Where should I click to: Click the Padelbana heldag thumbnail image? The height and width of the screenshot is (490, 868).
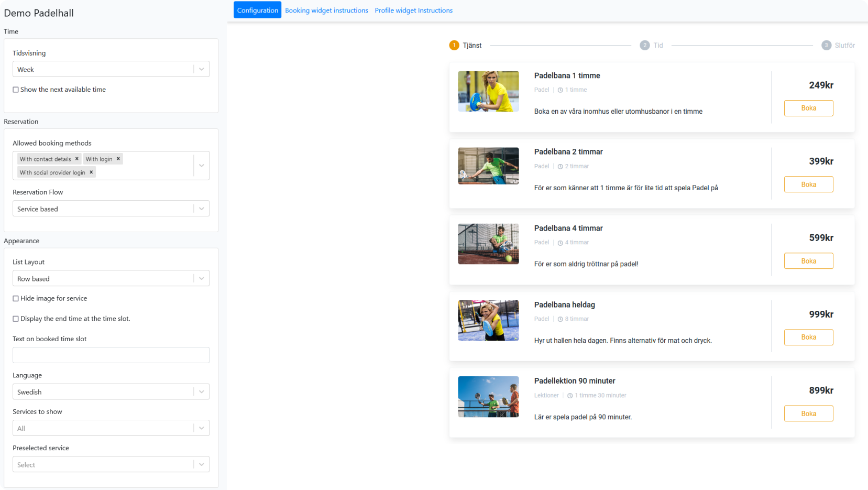pyautogui.click(x=488, y=320)
